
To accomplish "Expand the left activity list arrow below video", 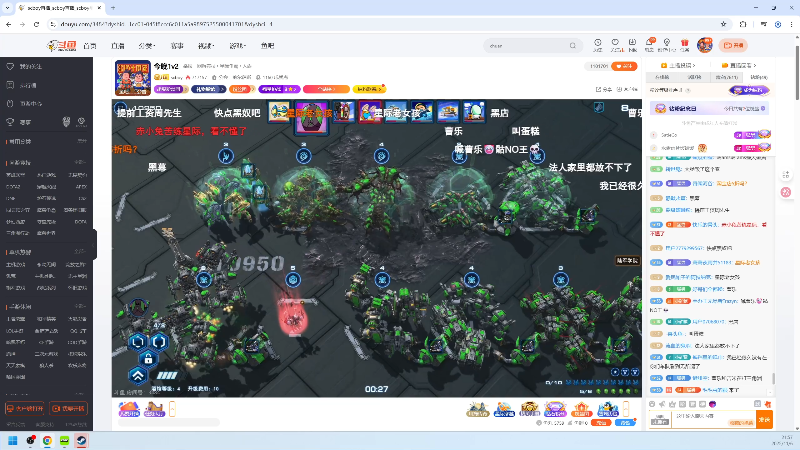I will pos(172,409).
